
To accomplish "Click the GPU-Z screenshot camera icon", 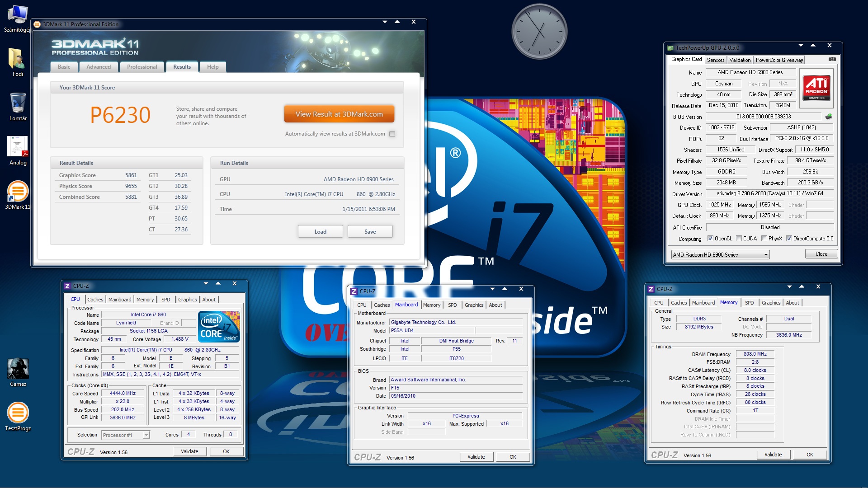I will click(x=832, y=59).
